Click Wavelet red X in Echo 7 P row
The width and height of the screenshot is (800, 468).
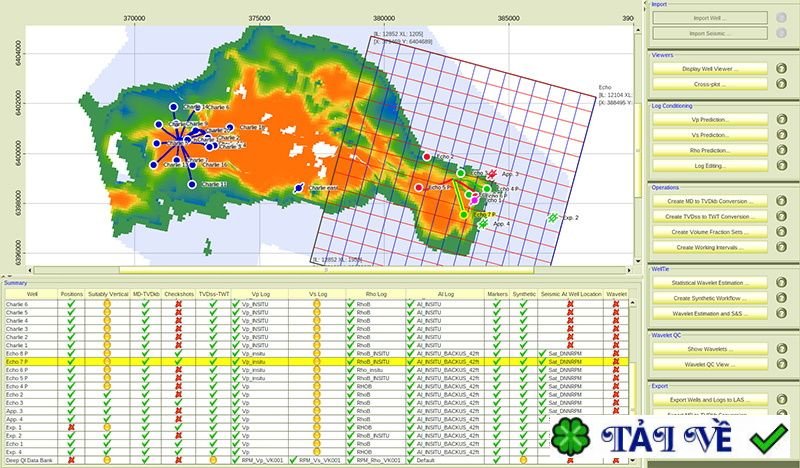coord(616,361)
